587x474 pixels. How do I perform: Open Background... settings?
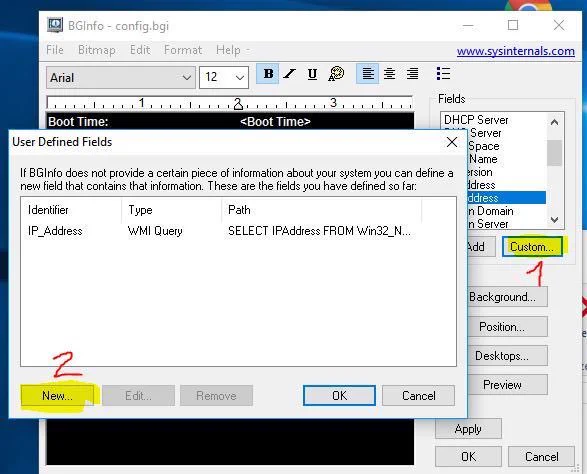507,297
